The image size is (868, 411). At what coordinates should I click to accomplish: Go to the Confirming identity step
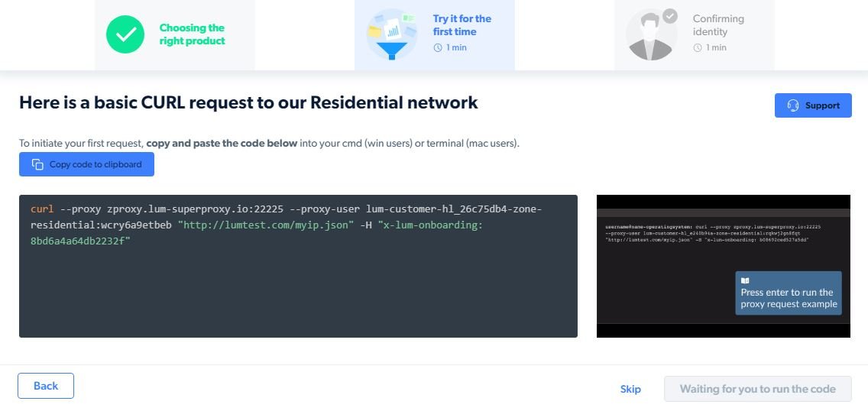coord(695,34)
